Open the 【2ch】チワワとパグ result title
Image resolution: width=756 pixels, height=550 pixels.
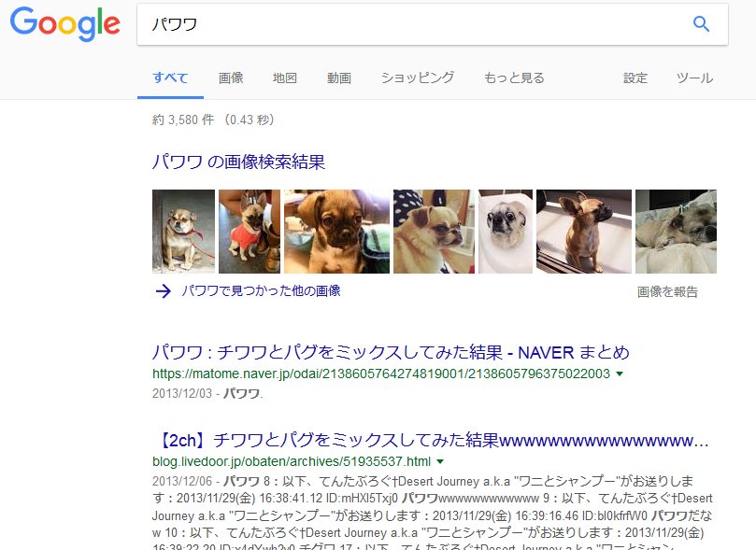[430, 440]
